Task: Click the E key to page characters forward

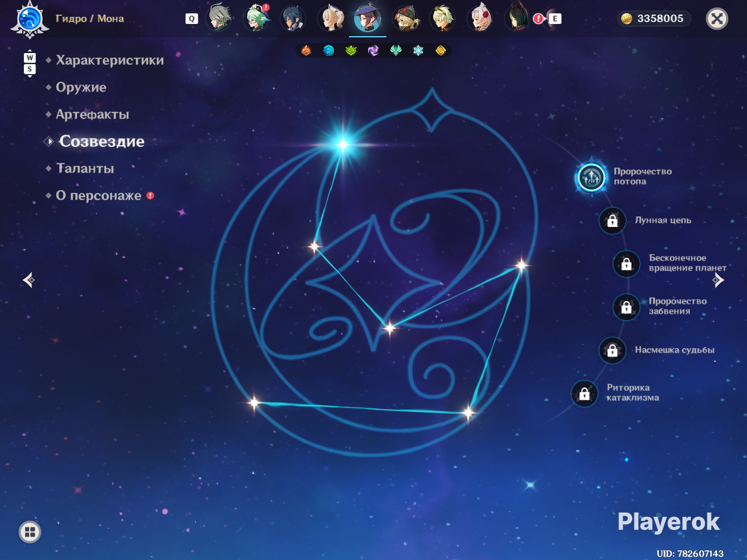Action: [x=555, y=19]
